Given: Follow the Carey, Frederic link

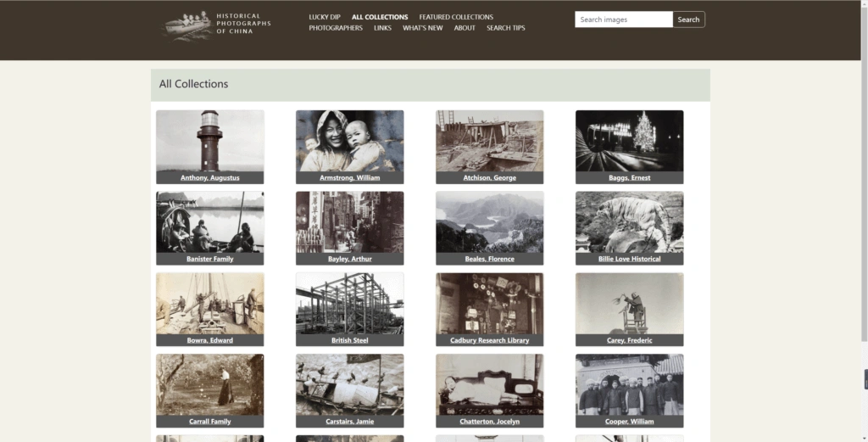Looking at the screenshot, I should pos(630,340).
